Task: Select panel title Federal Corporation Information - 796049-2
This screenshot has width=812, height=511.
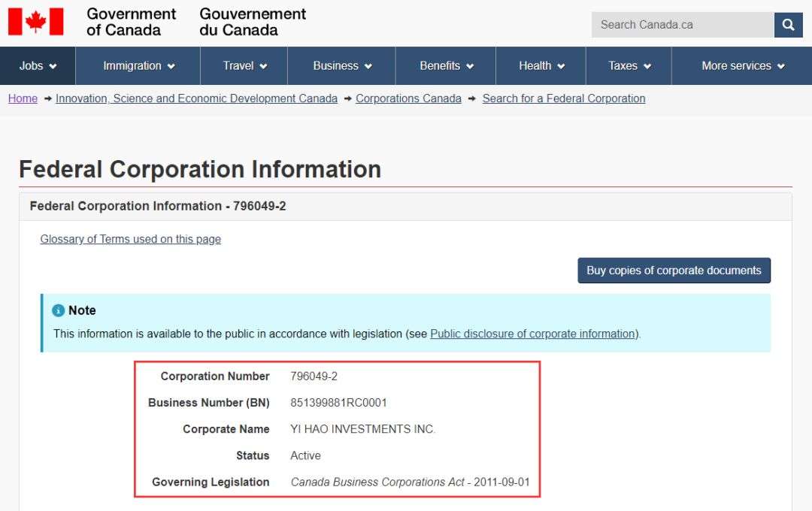Action: pos(158,206)
